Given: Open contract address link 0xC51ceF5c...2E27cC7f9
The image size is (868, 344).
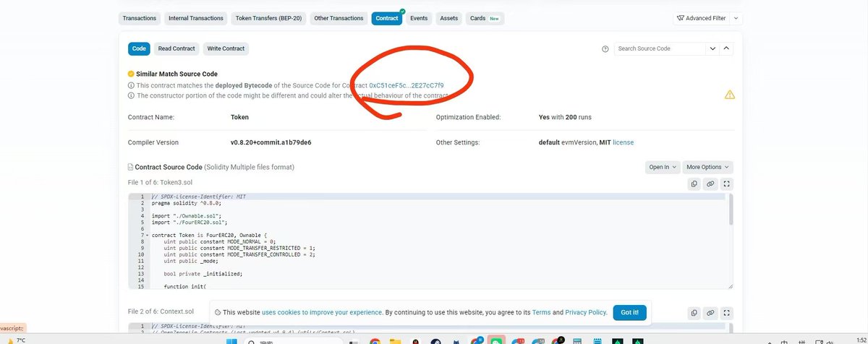Looking at the screenshot, I should (407, 85).
